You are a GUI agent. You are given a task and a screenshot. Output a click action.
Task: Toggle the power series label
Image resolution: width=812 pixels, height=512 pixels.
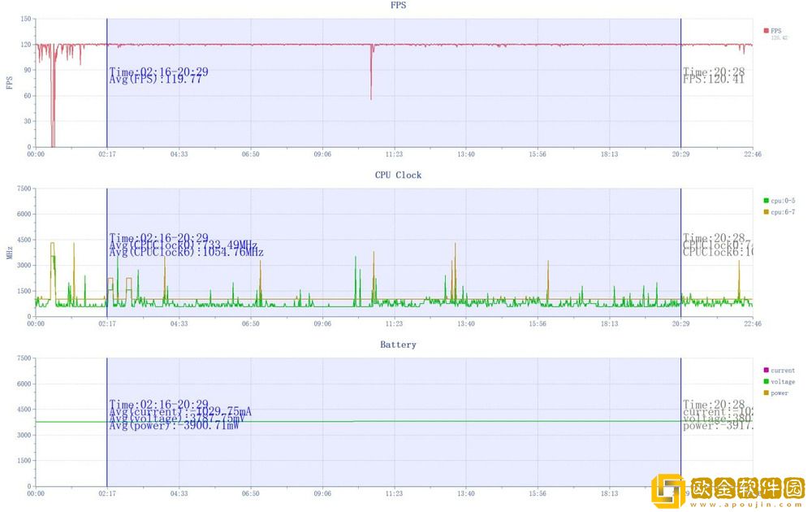tap(780, 393)
